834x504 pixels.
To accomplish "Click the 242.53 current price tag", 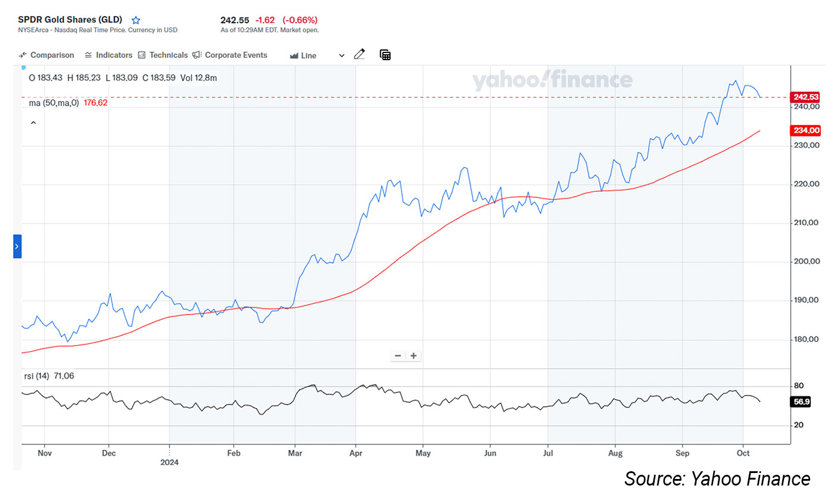I will point(805,97).
